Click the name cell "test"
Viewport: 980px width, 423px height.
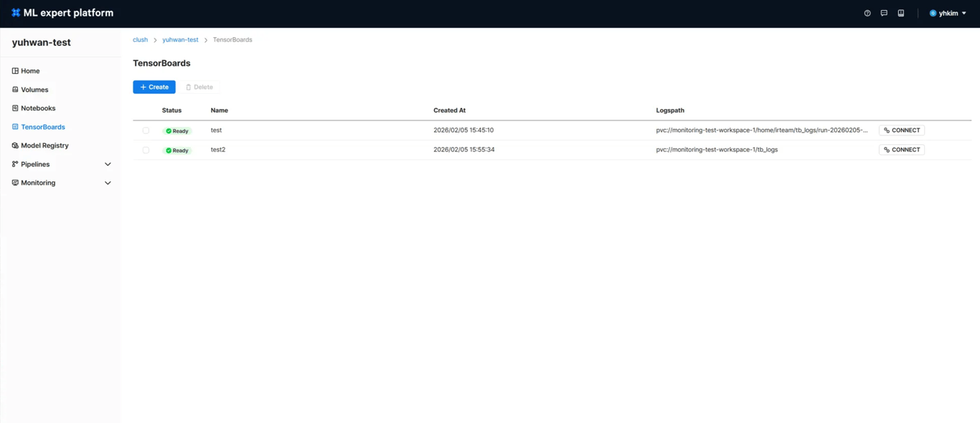tap(216, 130)
